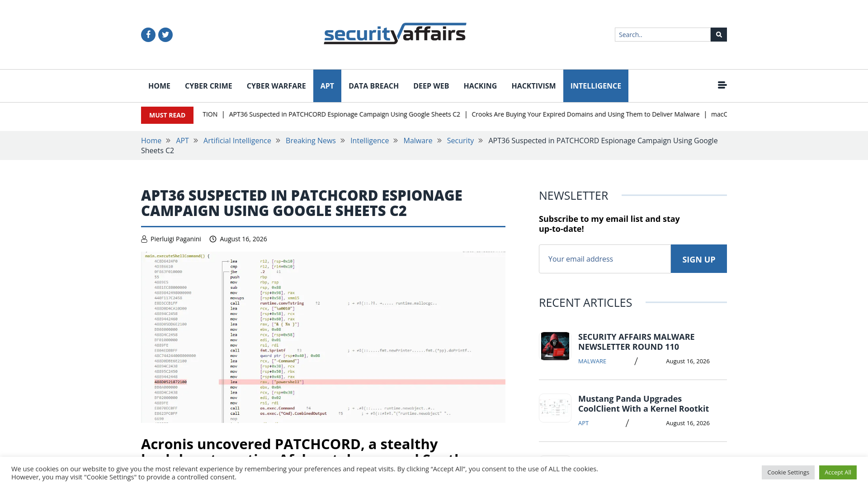Screen dimensions: 868x488
Task: Click the author person icon
Action: click(144, 239)
